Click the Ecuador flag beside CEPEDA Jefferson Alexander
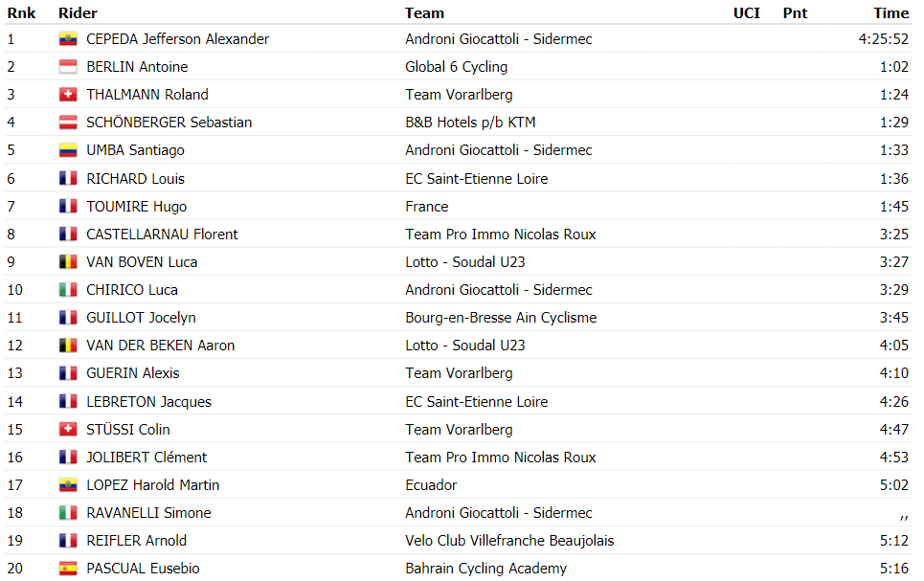924x581 pixels. pyautogui.click(x=68, y=39)
